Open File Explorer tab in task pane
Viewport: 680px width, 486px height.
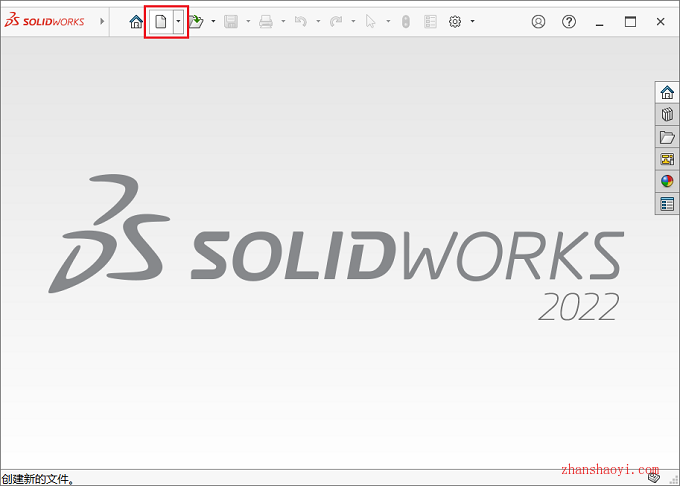click(x=667, y=137)
